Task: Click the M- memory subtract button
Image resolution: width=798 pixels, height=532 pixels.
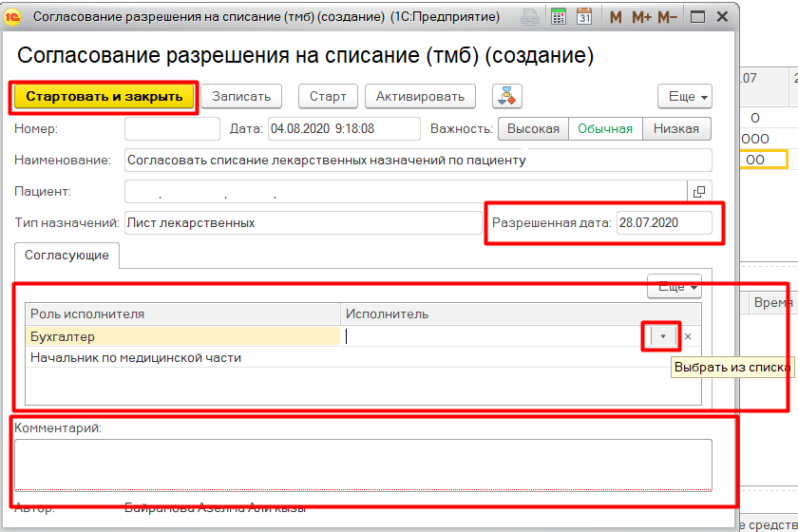Action: pos(668,17)
